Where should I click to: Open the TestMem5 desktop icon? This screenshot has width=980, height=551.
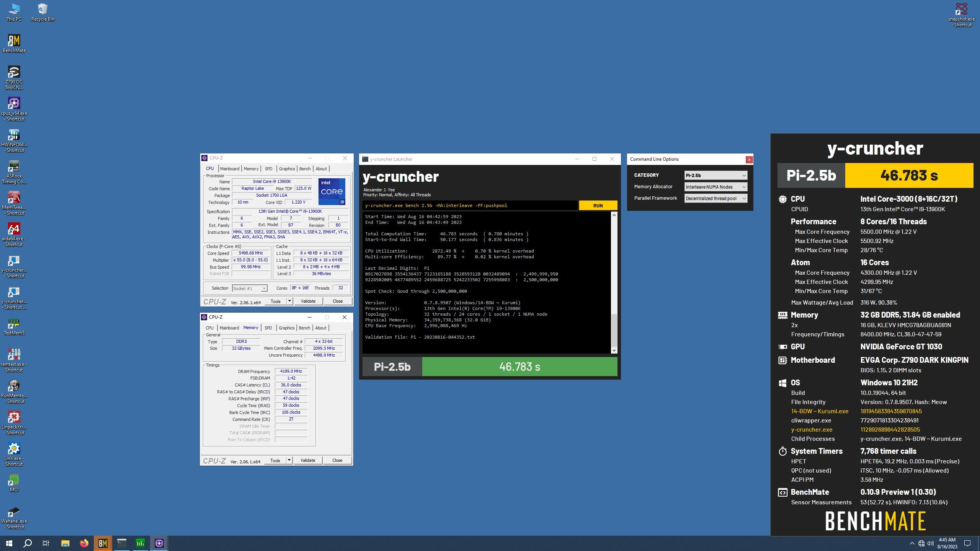click(14, 326)
